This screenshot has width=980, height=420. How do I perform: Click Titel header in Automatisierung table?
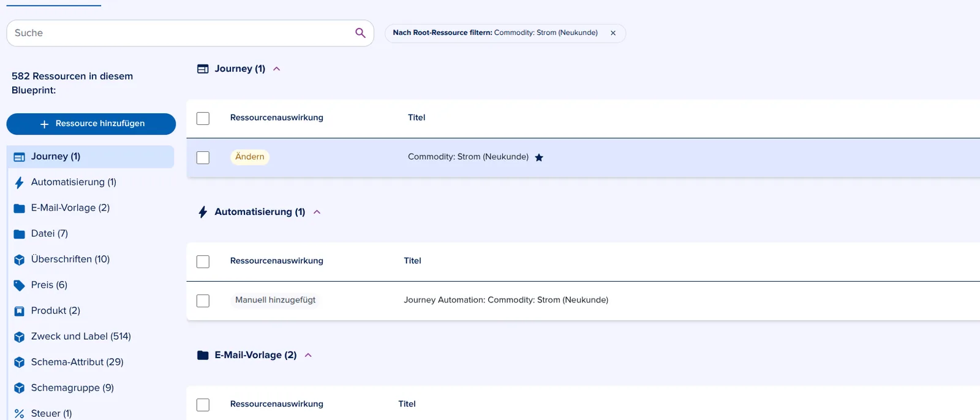pyautogui.click(x=412, y=261)
